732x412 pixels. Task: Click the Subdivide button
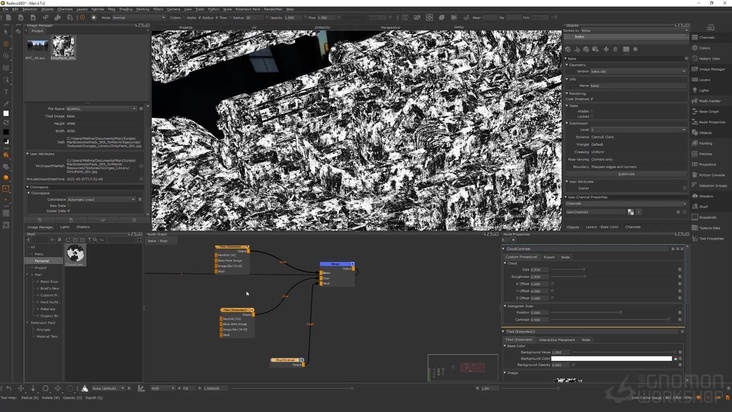(x=626, y=174)
